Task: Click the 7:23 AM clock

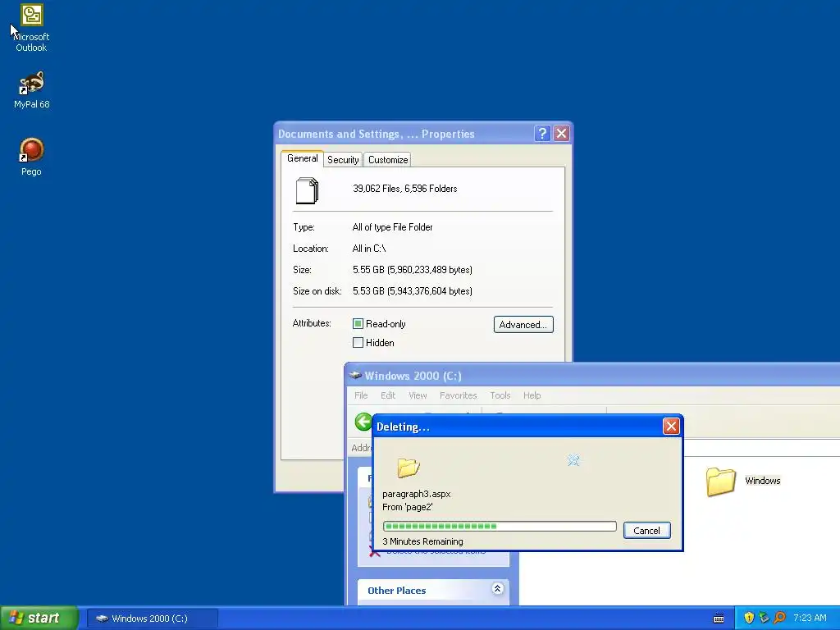Action: coord(810,618)
